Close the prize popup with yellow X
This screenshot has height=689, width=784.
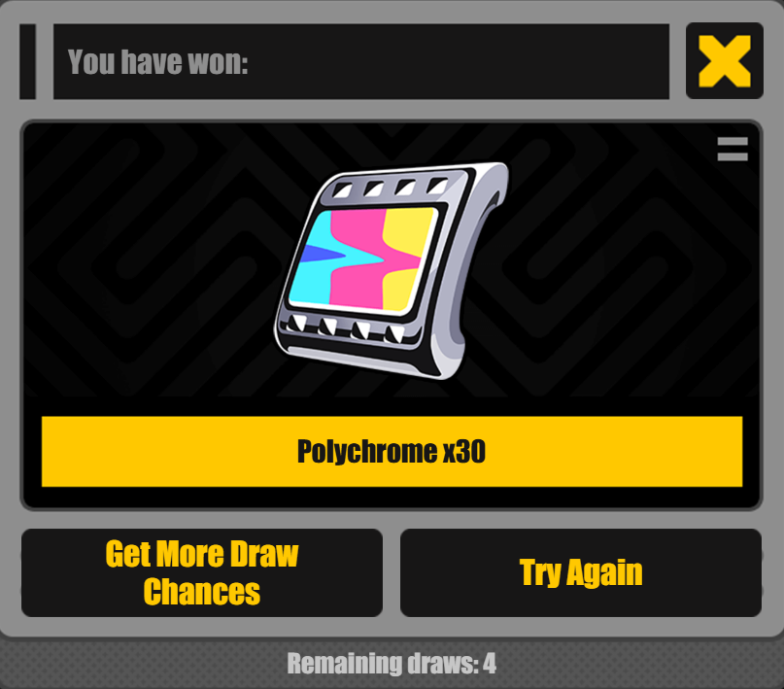click(x=725, y=60)
